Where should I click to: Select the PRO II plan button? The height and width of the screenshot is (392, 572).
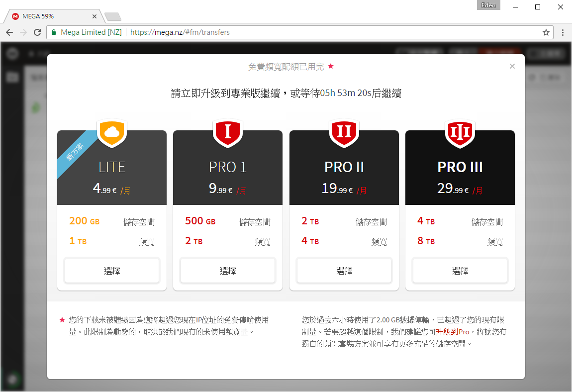[344, 271]
